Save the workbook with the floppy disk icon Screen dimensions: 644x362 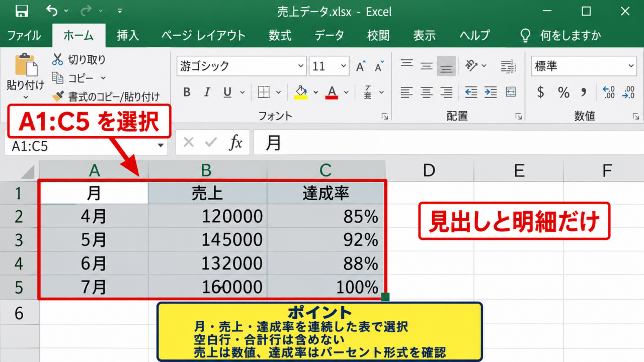click(22, 11)
